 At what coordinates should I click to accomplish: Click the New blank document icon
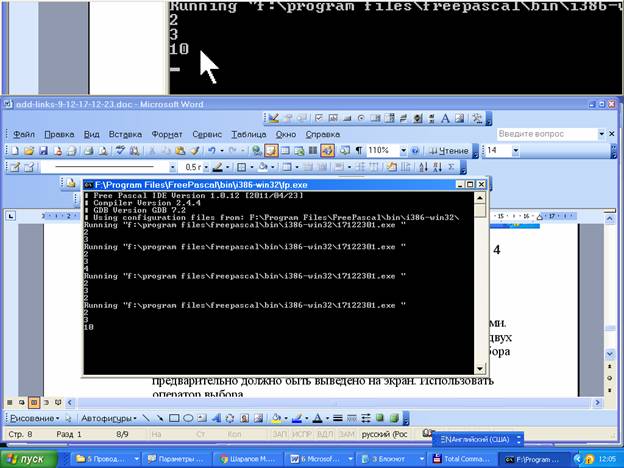[x=15, y=151]
